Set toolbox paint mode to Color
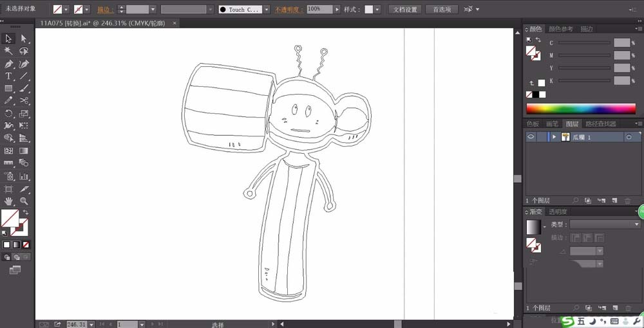Viewport: 644px width, 328px height. click(x=6, y=245)
